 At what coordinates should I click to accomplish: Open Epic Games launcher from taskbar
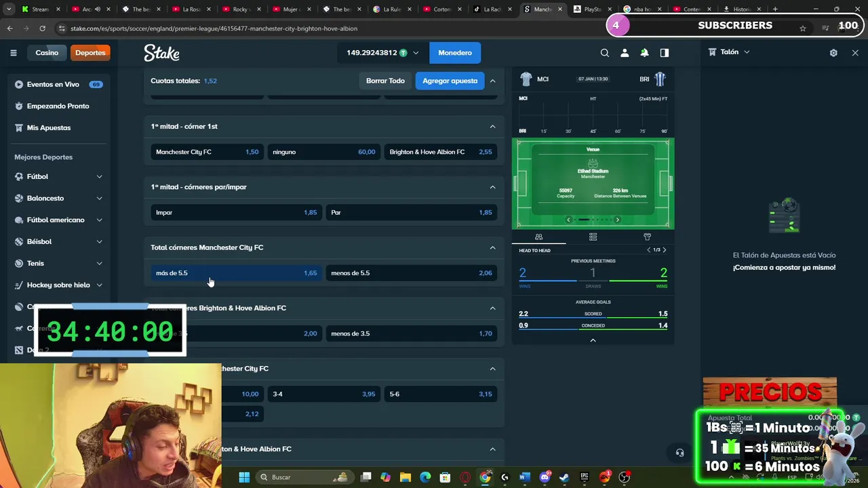(585, 477)
